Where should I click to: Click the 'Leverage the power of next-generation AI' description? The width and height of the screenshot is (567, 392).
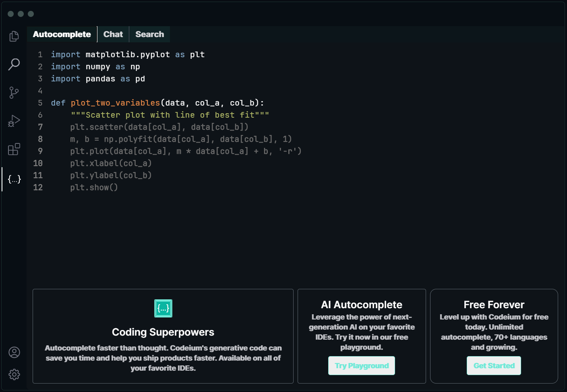[362, 332]
